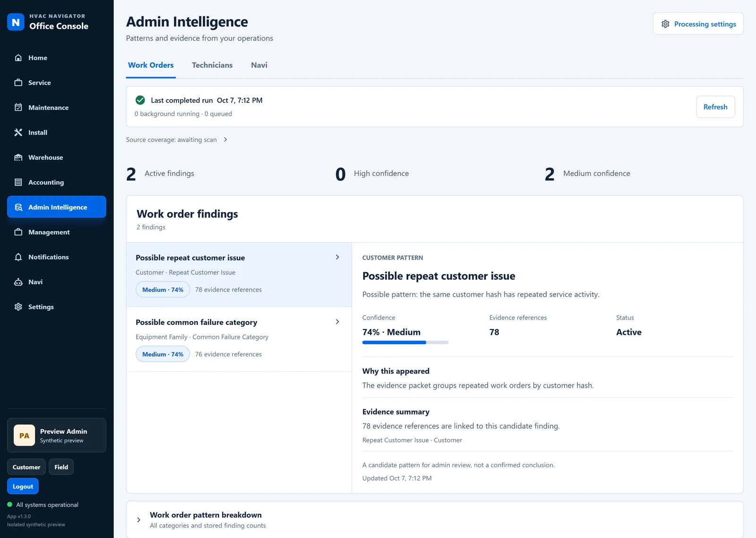Click the Accounting ledger icon
Viewport: 756px width, 538px height.
(18, 182)
